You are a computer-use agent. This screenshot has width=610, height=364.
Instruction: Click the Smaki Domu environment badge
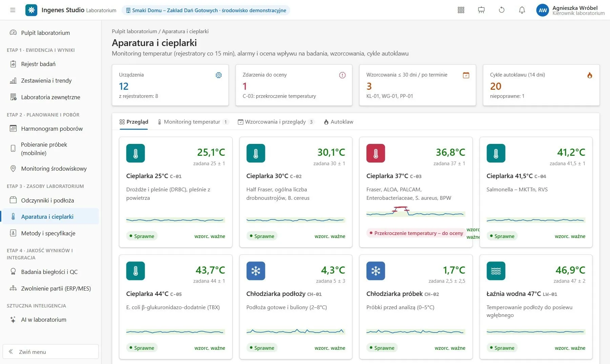[206, 10]
